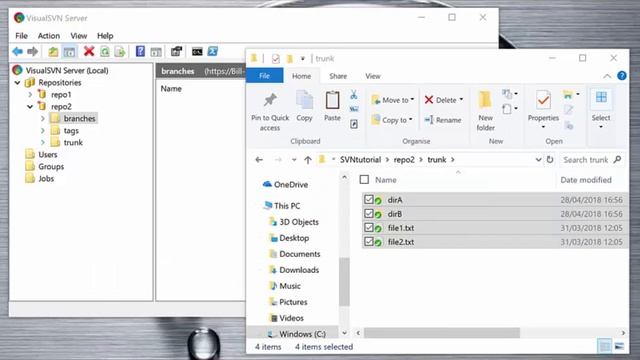Click Paste shortcut icon in Clipboard group
Image resolution: width=640 pixels, height=360 pixels.
click(354, 124)
